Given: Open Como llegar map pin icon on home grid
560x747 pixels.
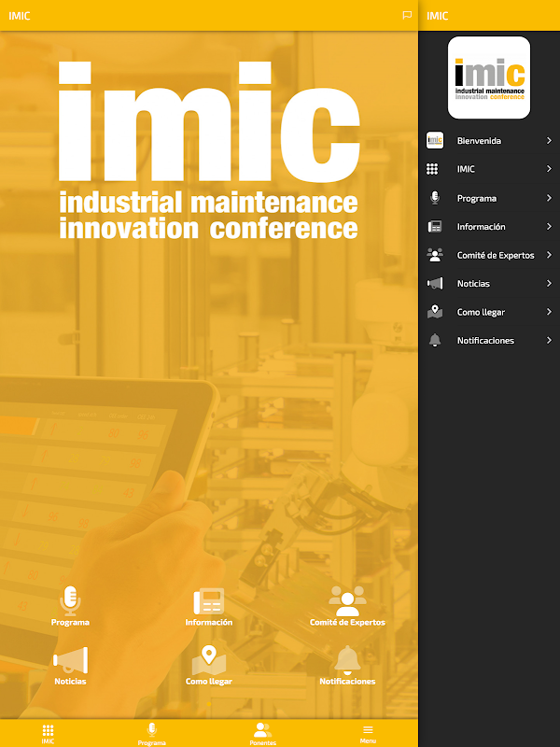Looking at the screenshot, I should pos(208,660).
